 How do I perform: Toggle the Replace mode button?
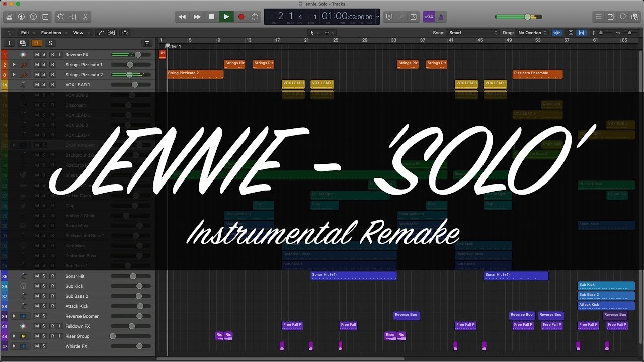389,17
